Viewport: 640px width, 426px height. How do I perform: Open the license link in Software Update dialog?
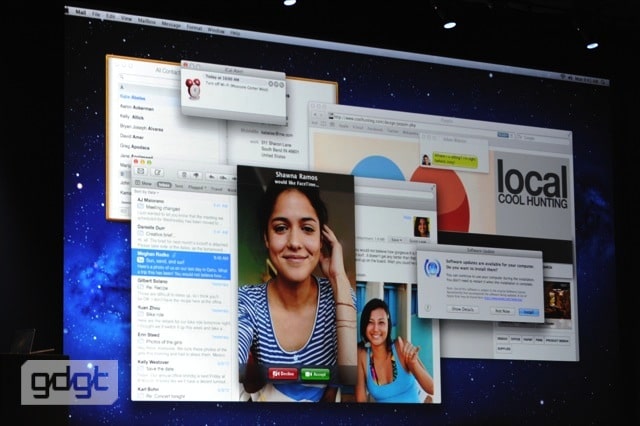pyautogui.click(x=503, y=299)
